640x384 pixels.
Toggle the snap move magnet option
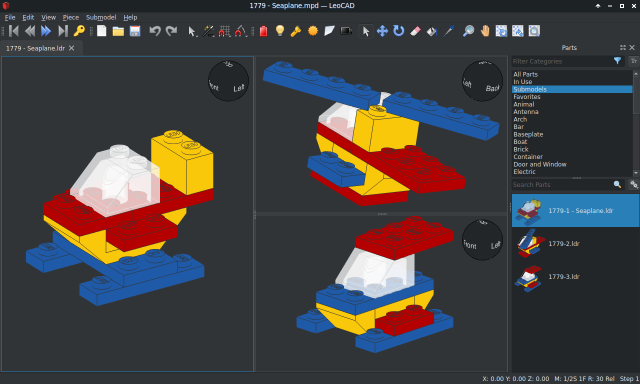click(x=224, y=31)
